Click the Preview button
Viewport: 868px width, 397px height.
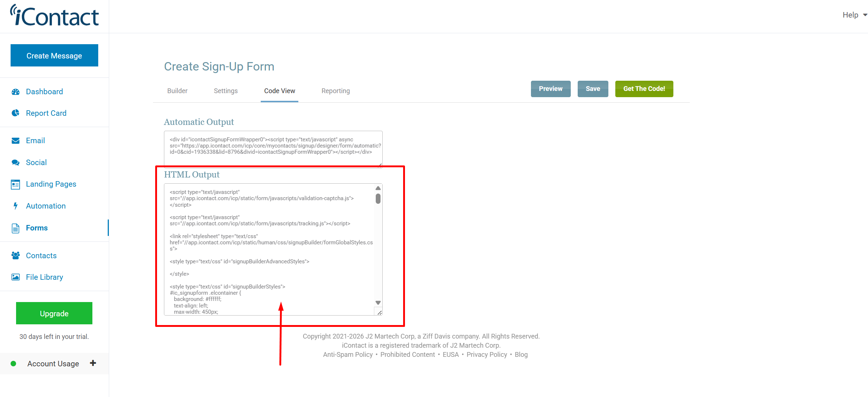click(550, 89)
